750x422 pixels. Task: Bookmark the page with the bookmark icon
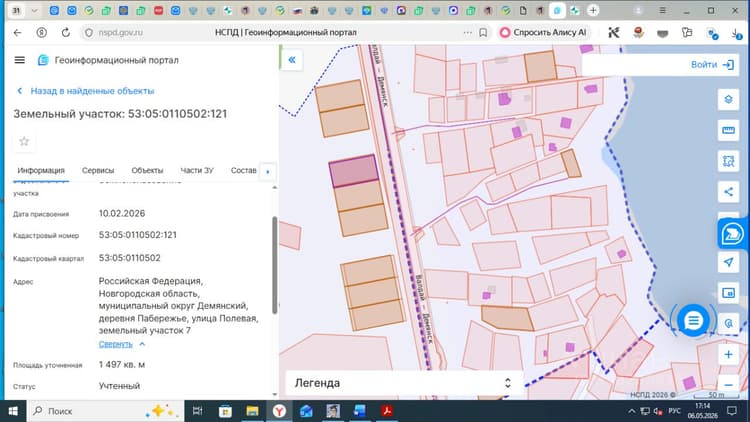(483, 33)
